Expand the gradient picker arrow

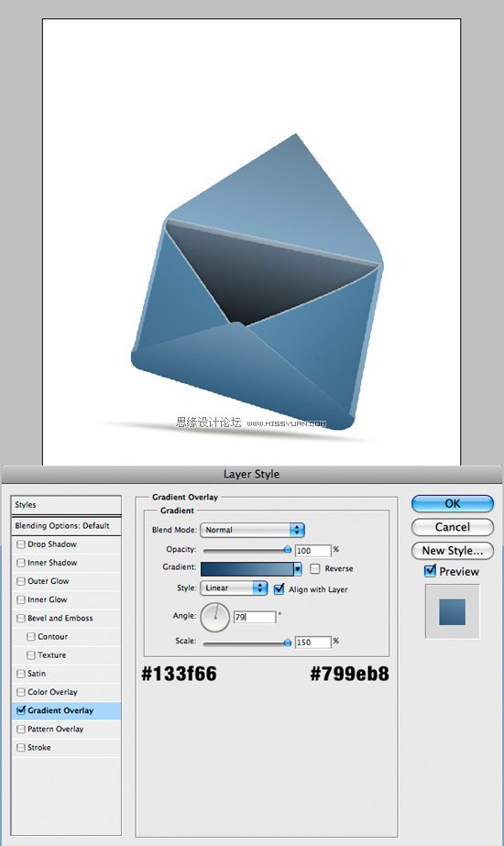click(297, 568)
